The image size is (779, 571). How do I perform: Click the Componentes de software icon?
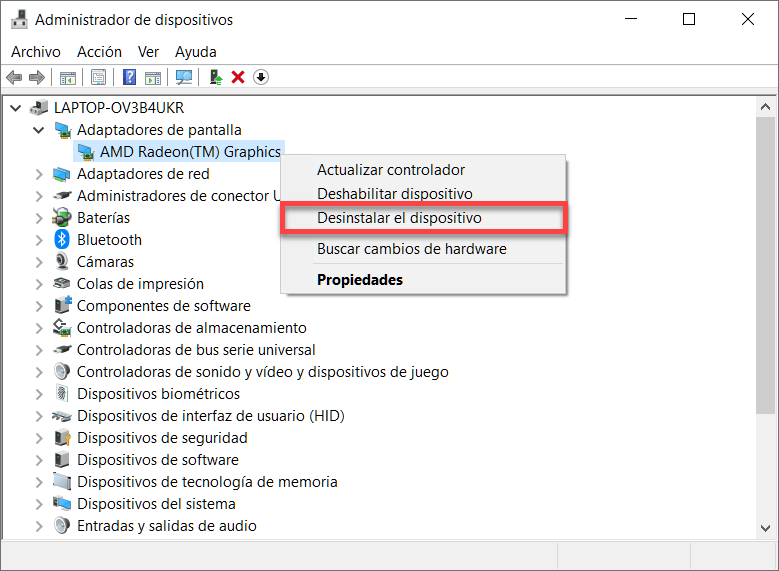tap(63, 305)
